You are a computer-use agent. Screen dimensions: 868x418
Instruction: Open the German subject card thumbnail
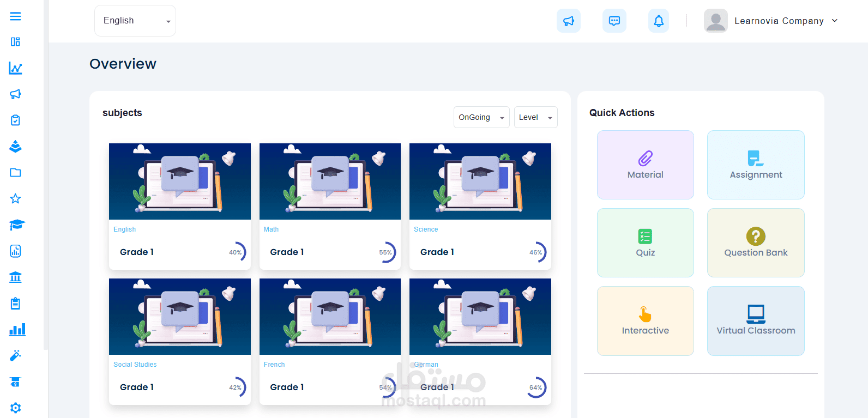480,317
